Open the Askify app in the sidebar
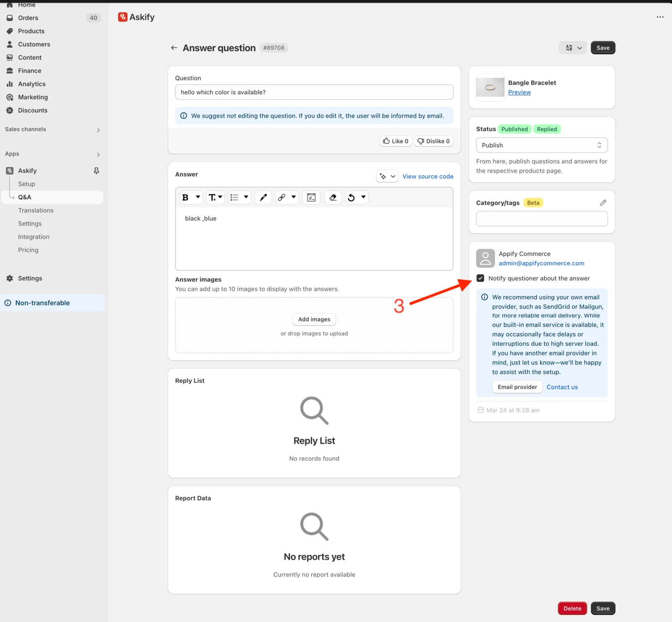Image resolution: width=672 pixels, height=622 pixels. (27, 171)
